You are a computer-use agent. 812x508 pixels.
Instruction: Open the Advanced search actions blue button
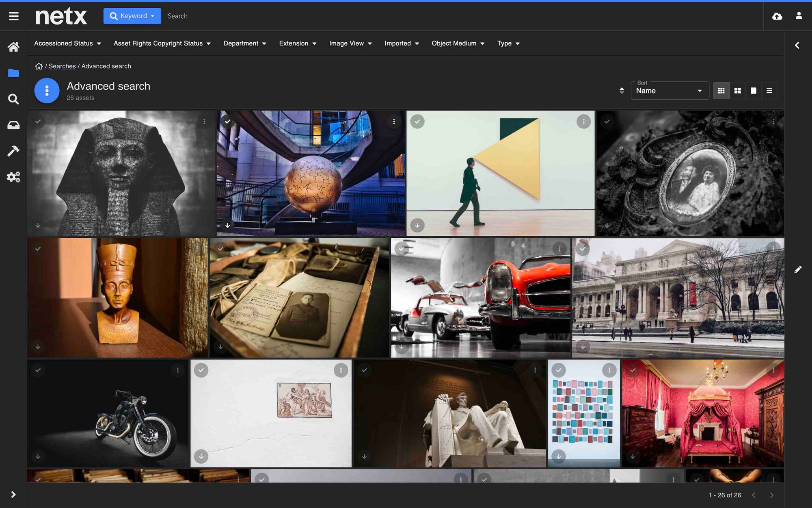tap(47, 91)
